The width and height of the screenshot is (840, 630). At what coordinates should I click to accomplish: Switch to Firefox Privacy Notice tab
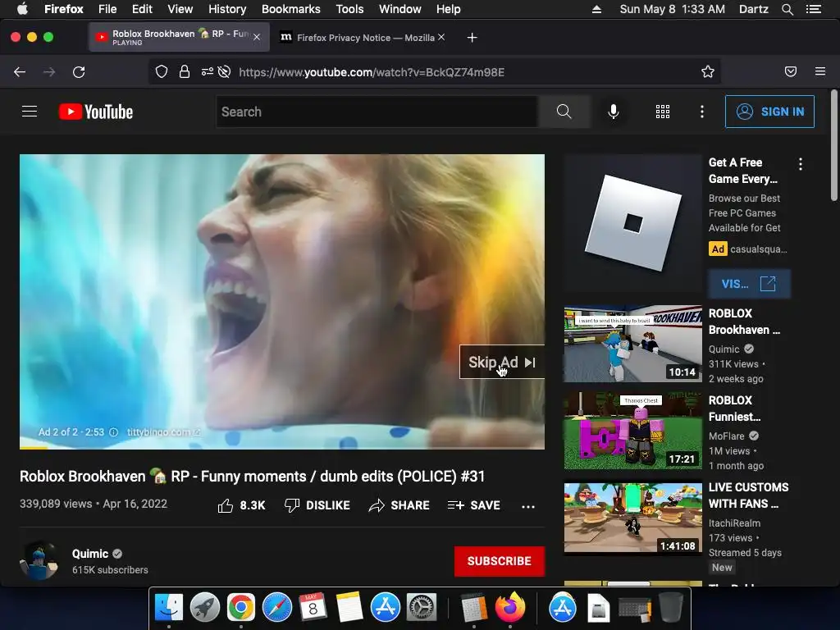point(365,38)
